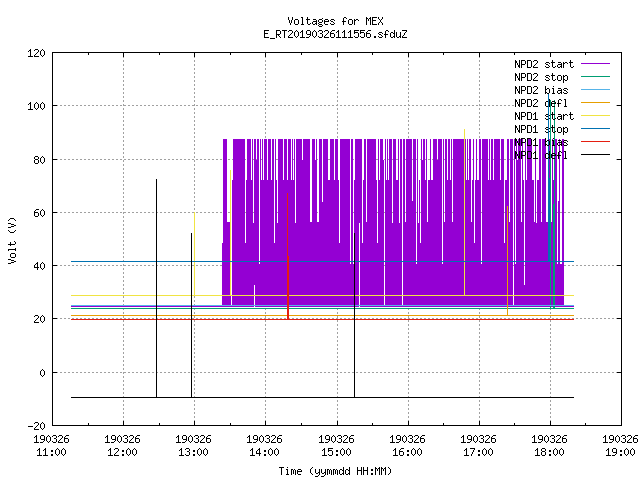Viewport: 640px width, 480px height.
Task: Click the 'NPD1 bias' legend label
Action: pos(541,142)
